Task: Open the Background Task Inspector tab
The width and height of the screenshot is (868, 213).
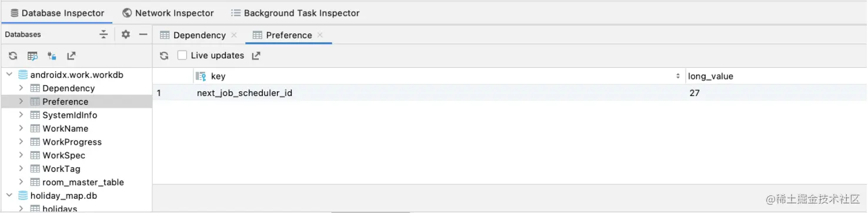Action: [x=295, y=12]
